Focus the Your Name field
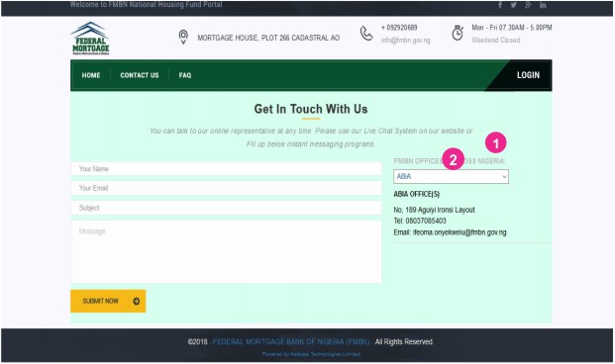The height and width of the screenshot is (364, 615). (x=226, y=168)
